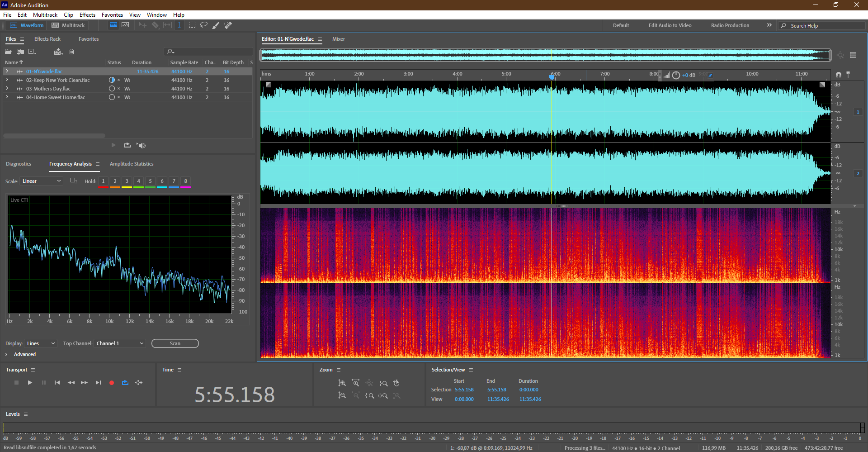Expand 01-N'Gwode.flac file row
The image size is (868, 452).
pos(7,71)
